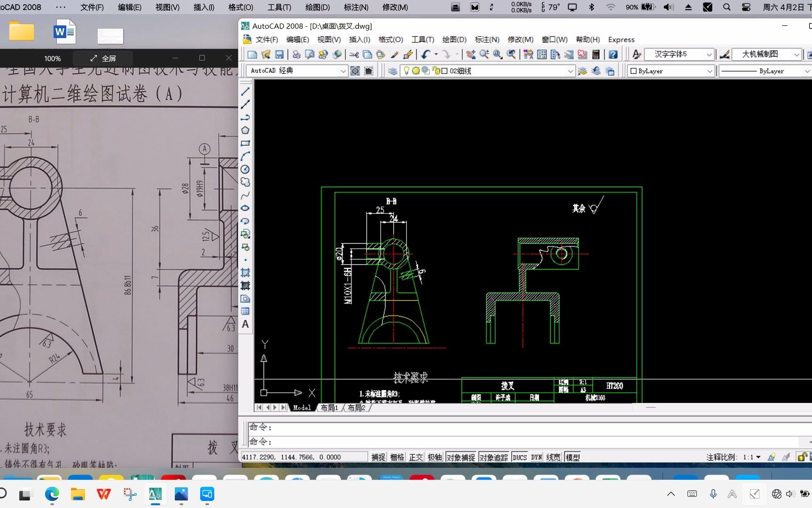
Task: Select the Rectangle tool
Action: (245, 143)
